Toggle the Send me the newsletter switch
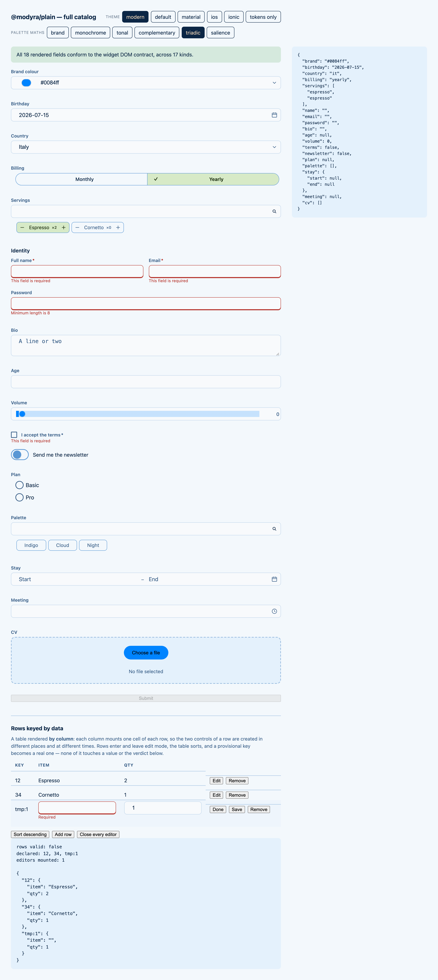438x980 pixels. 20,455
